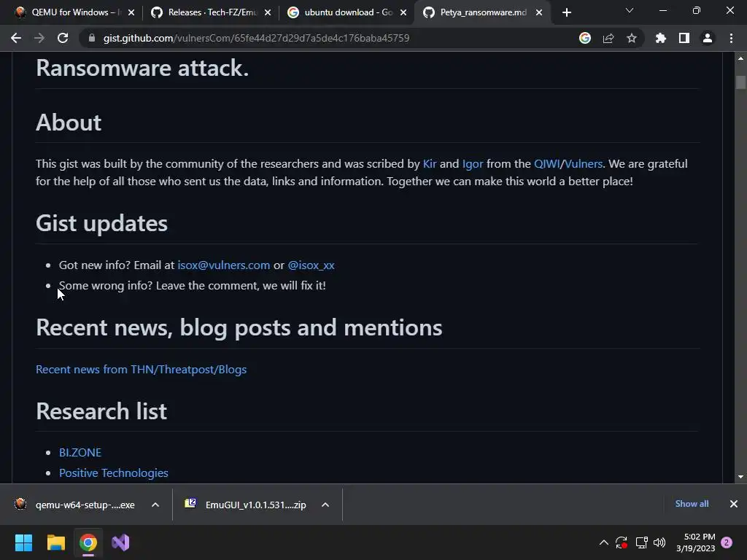Open the Kir author link
This screenshot has height=560, width=747.
429,164
